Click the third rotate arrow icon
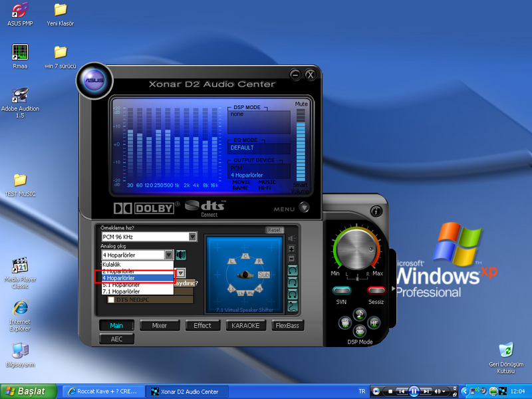Viewport: 532px width, 399px height. (x=293, y=294)
